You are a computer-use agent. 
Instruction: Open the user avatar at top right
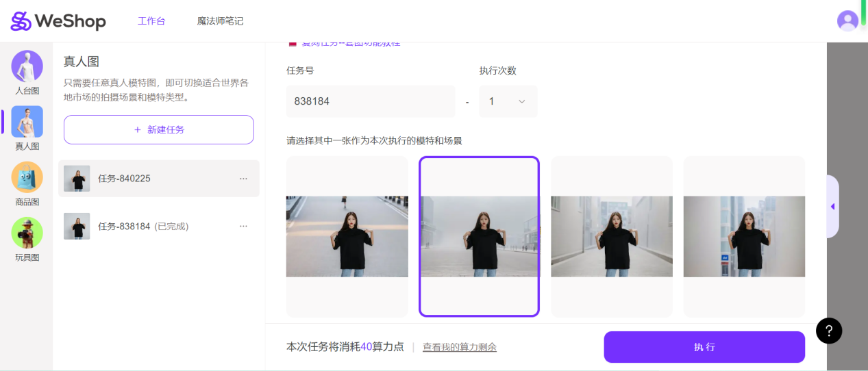coord(847,21)
